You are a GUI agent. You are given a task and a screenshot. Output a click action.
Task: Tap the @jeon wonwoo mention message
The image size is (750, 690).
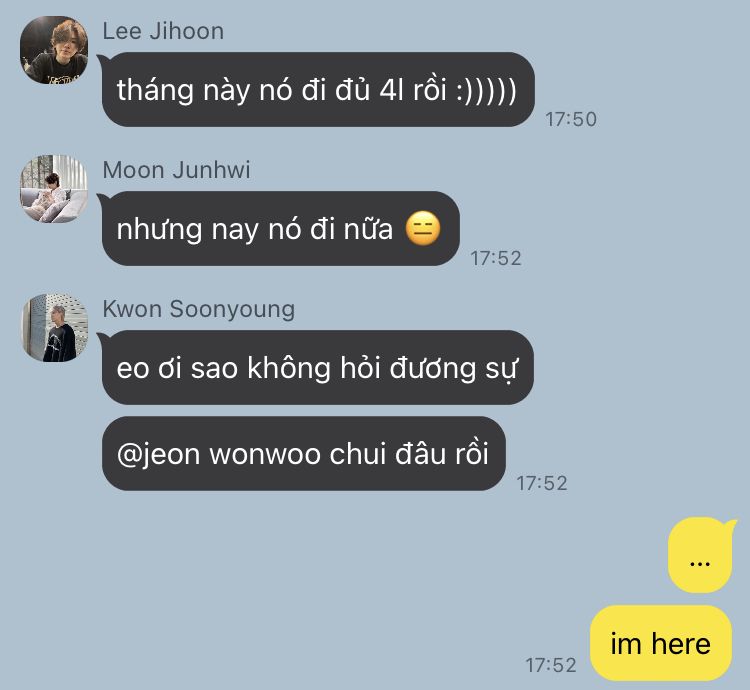[304, 453]
